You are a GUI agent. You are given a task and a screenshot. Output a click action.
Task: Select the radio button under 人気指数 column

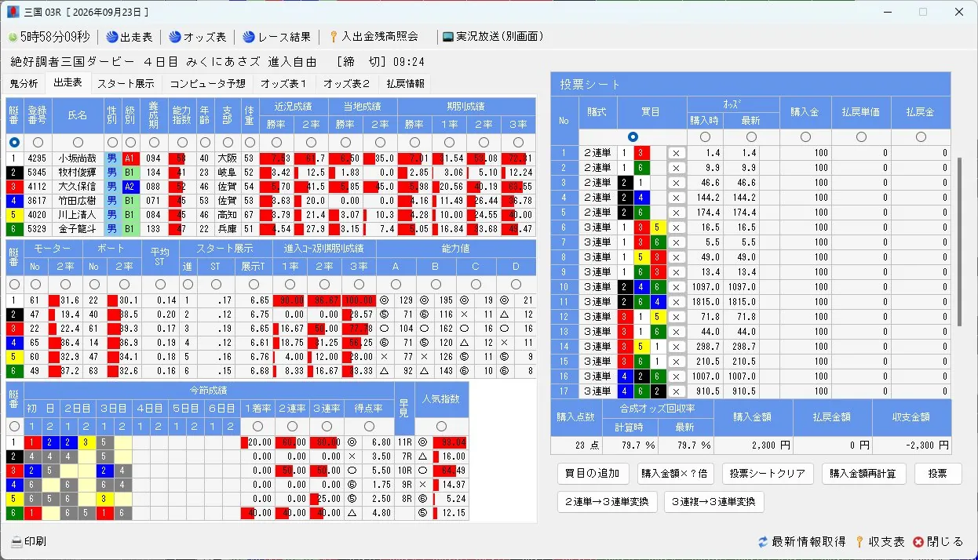point(441,426)
